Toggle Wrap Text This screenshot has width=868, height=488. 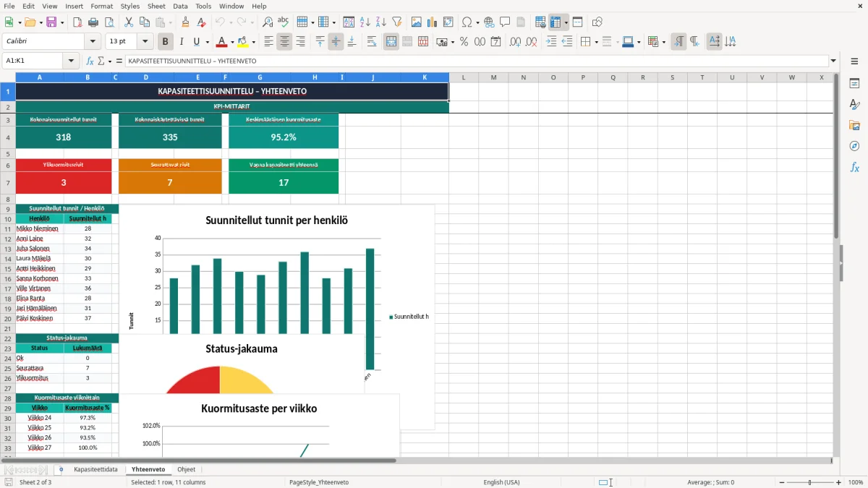pos(372,42)
